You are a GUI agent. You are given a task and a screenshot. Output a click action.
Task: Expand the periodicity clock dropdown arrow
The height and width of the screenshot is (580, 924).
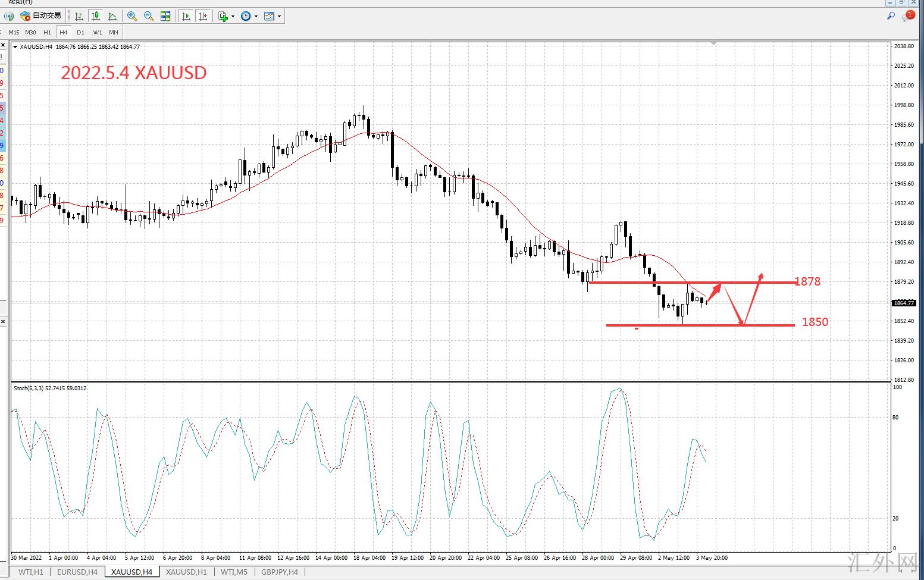tap(256, 17)
